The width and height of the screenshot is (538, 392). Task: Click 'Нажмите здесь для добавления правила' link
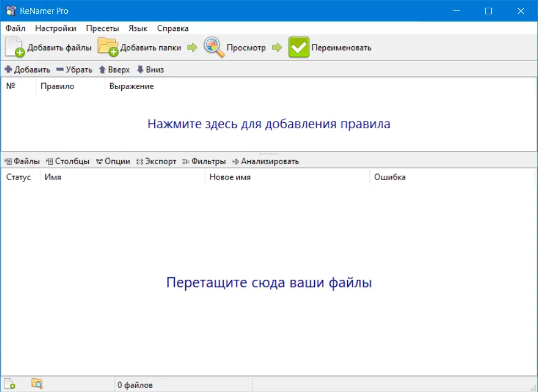(x=268, y=124)
